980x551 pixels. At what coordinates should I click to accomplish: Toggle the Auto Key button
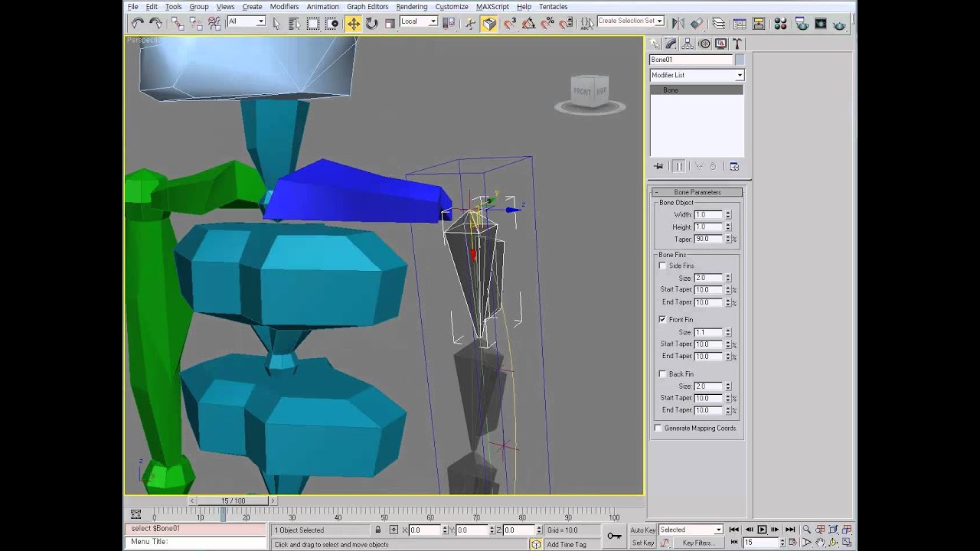coord(643,530)
